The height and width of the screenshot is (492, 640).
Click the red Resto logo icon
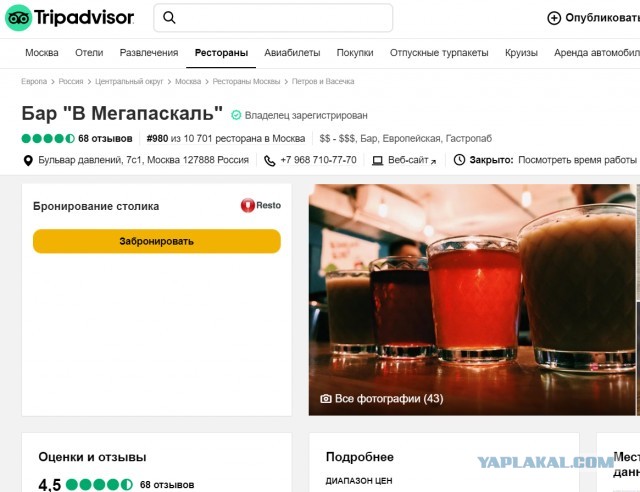tap(248, 205)
